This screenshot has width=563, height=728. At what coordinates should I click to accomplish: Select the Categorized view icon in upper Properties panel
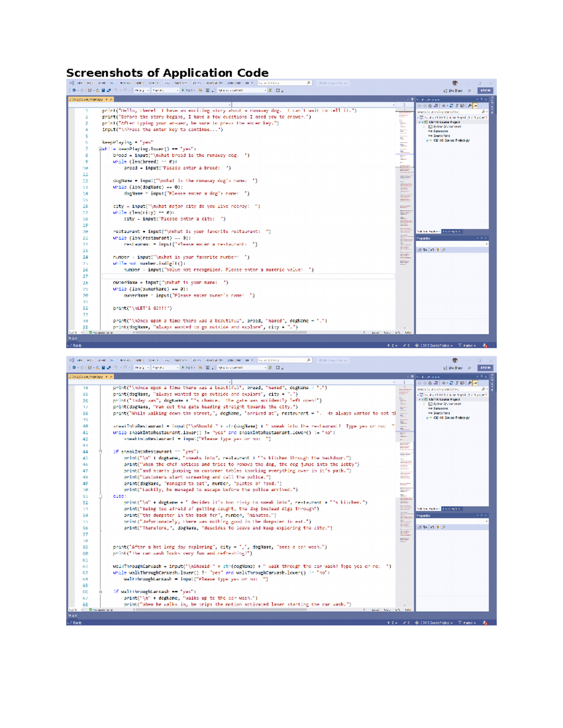click(x=420, y=250)
